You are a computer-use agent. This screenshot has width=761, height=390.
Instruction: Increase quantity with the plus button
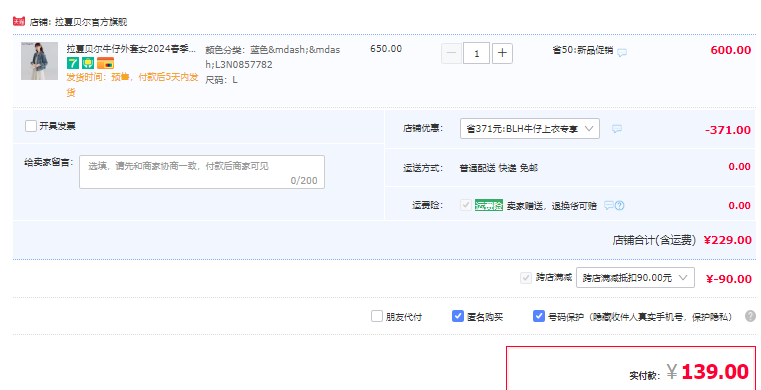[502, 53]
